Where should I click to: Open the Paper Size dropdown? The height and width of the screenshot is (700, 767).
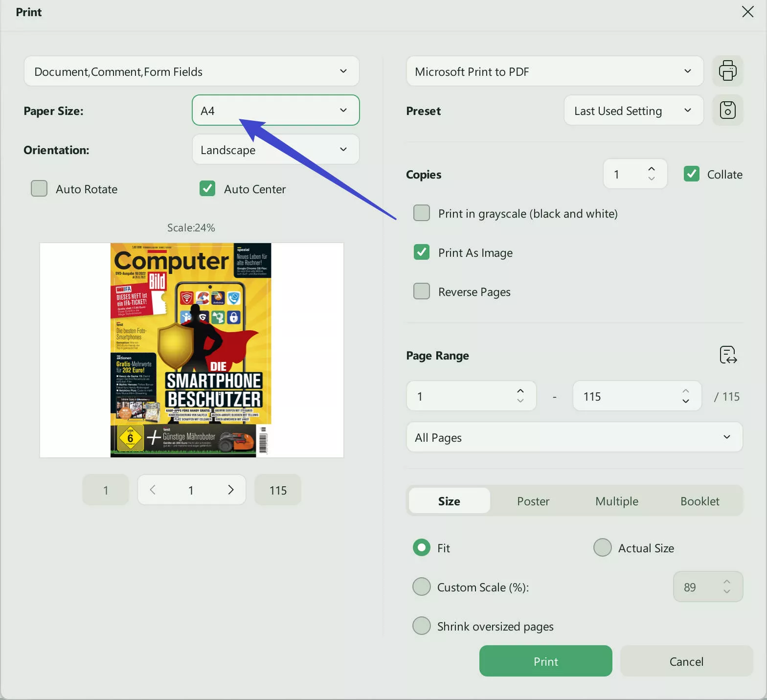click(x=275, y=111)
